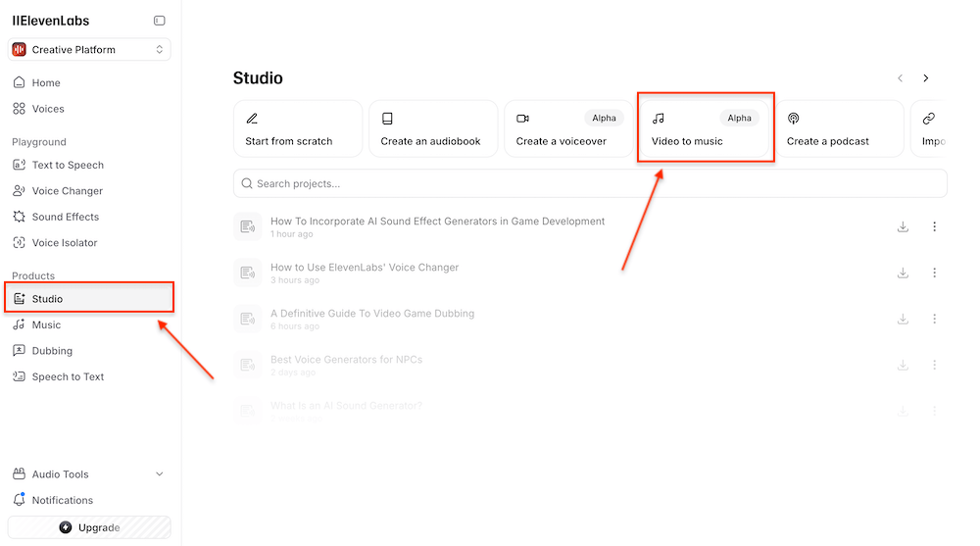Open Notifications in the sidebar
The image size is (980, 546).
click(x=62, y=500)
